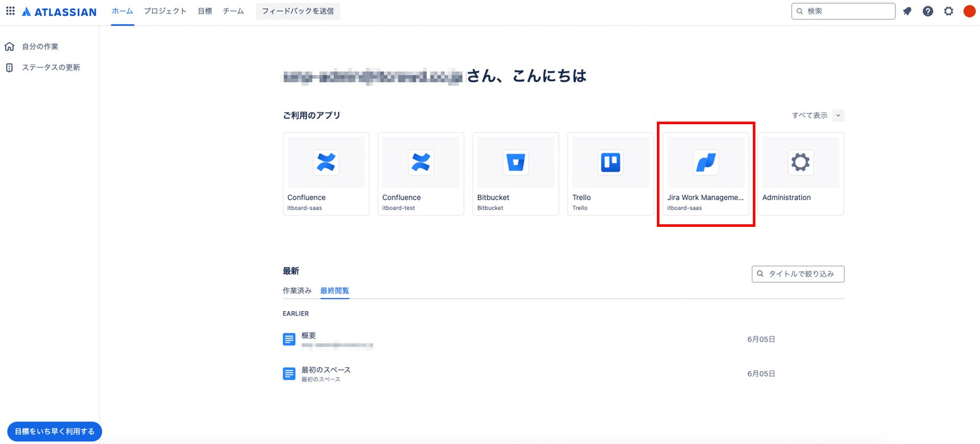Open the Trello app tile
The height and width of the screenshot is (444, 980).
coord(610,174)
